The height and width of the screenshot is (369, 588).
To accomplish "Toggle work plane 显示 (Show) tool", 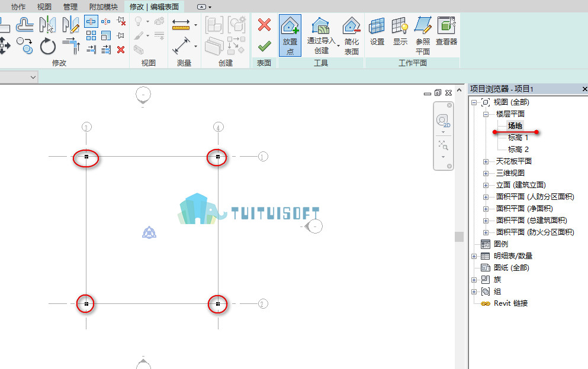I will [x=400, y=31].
